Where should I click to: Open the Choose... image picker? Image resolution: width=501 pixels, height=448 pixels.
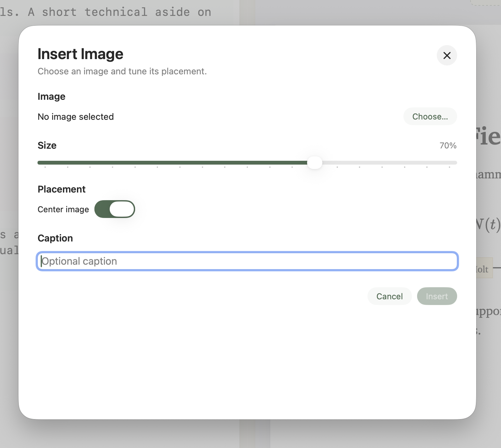(430, 116)
